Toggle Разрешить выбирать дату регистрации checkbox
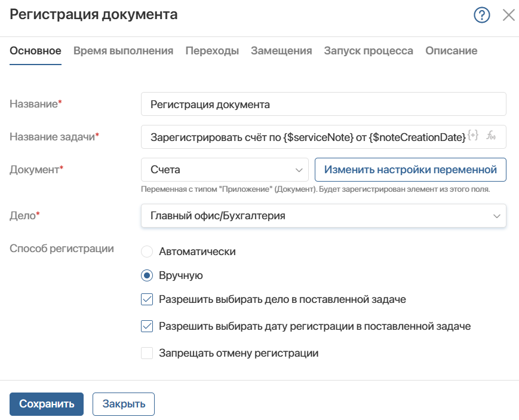Screen dimensions: 519x420 tap(147, 326)
